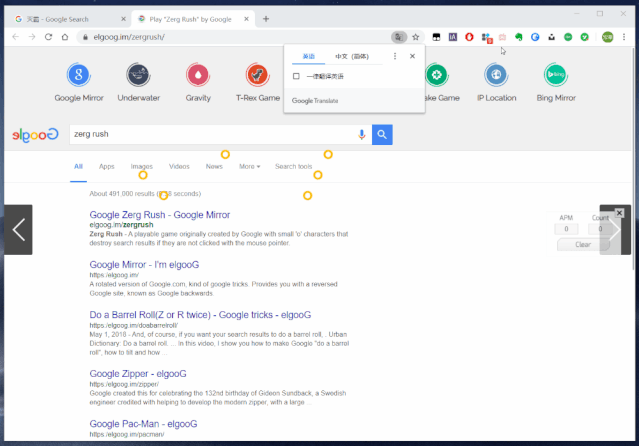Screen dimensions: 639x446
Task: Tick the always-translate checkbox
Action: click(296, 76)
